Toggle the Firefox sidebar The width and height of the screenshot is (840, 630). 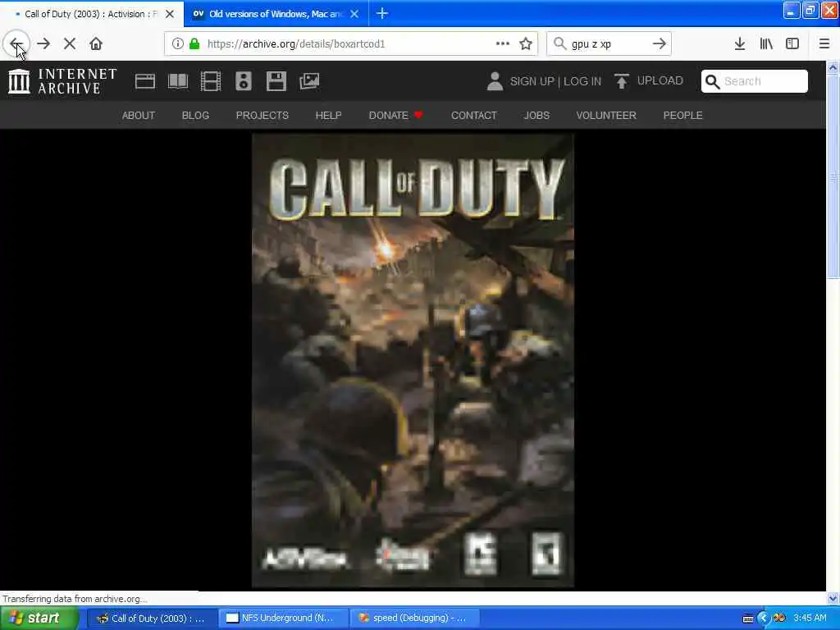pyautogui.click(x=792, y=44)
